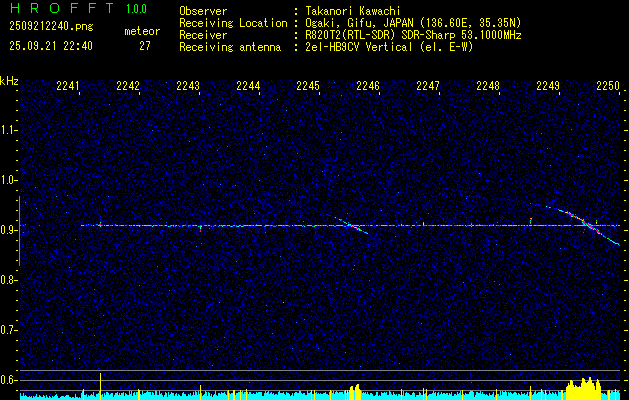Jump to the 2243 time marker
The image size is (629, 400).
tap(188, 87)
